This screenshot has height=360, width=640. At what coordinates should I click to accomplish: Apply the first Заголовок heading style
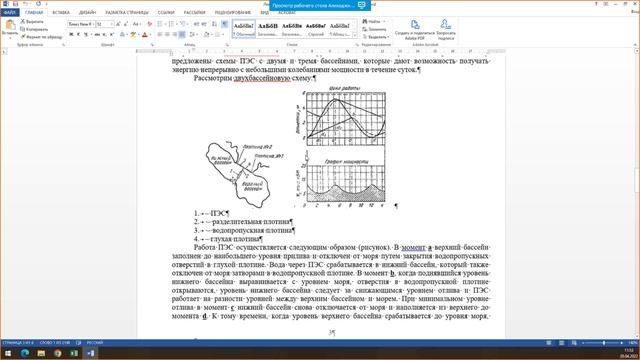[268, 29]
